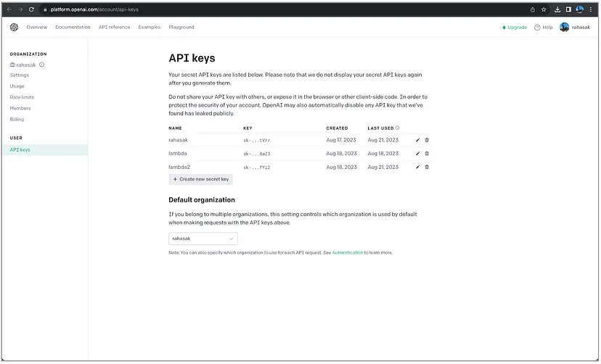Toggle the browser side panel icon
The width and height of the screenshot is (601, 364).
point(568,9)
